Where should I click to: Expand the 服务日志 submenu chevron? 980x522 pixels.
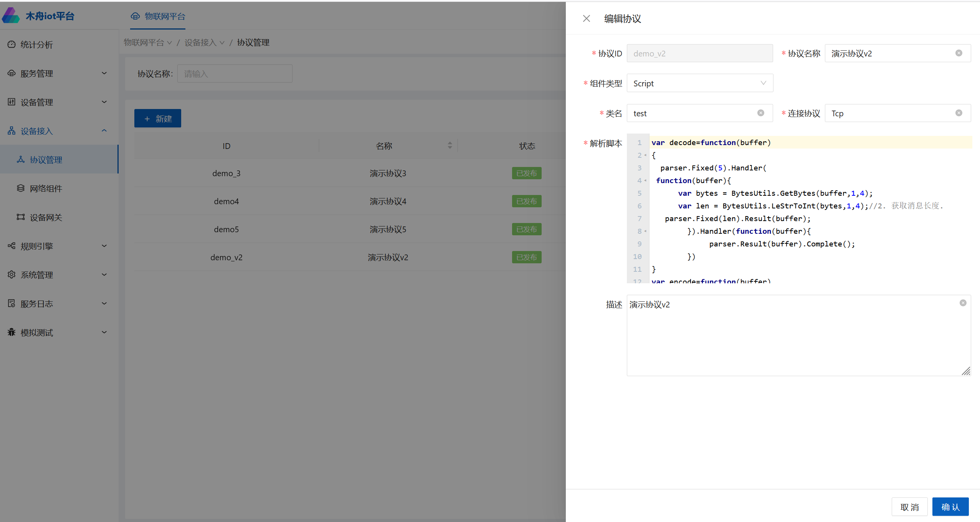coord(104,303)
